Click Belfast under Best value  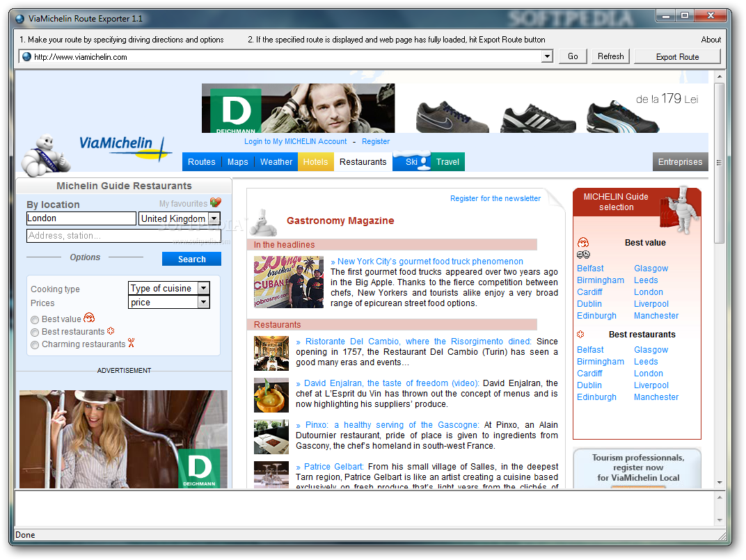click(x=590, y=269)
